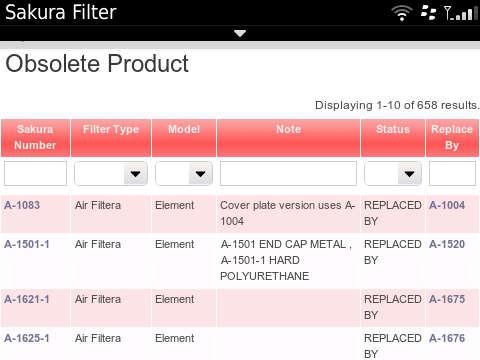The height and width of the screenshot is (360, 480).
Task: Sort by Sakura Number column header
Action: [x=35, y=137]
